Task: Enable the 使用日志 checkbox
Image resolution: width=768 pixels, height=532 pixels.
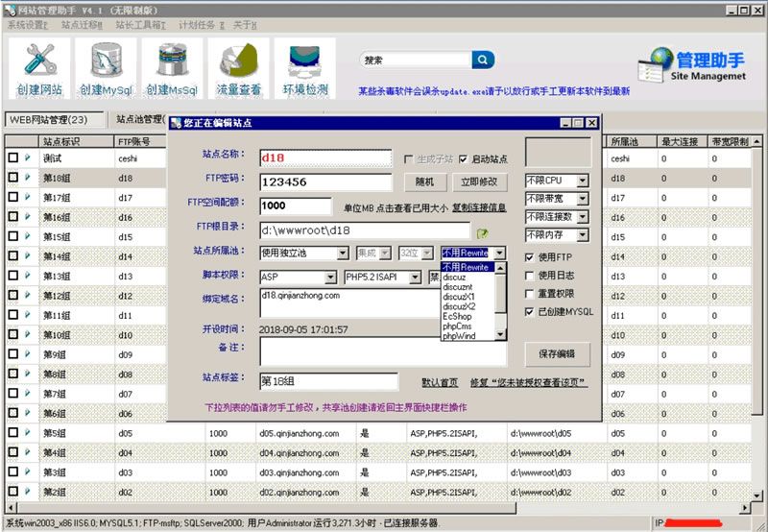Action: [530, 276]
